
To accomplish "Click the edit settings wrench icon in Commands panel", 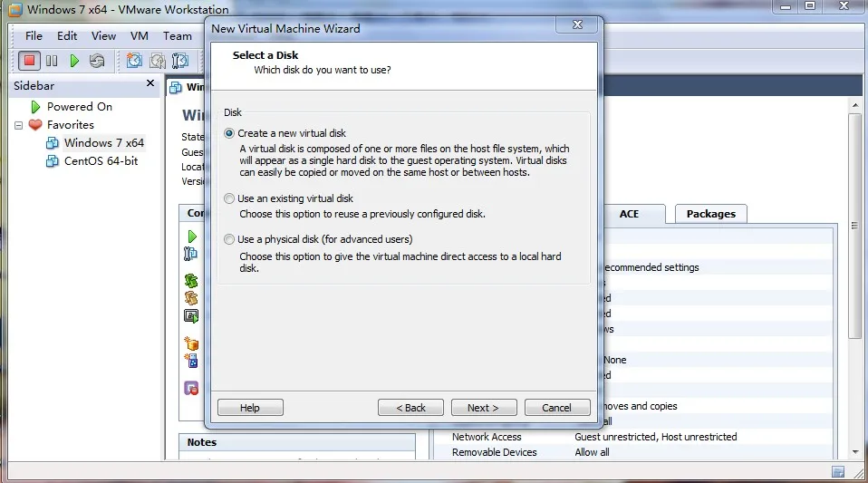I will coord(190,254).
